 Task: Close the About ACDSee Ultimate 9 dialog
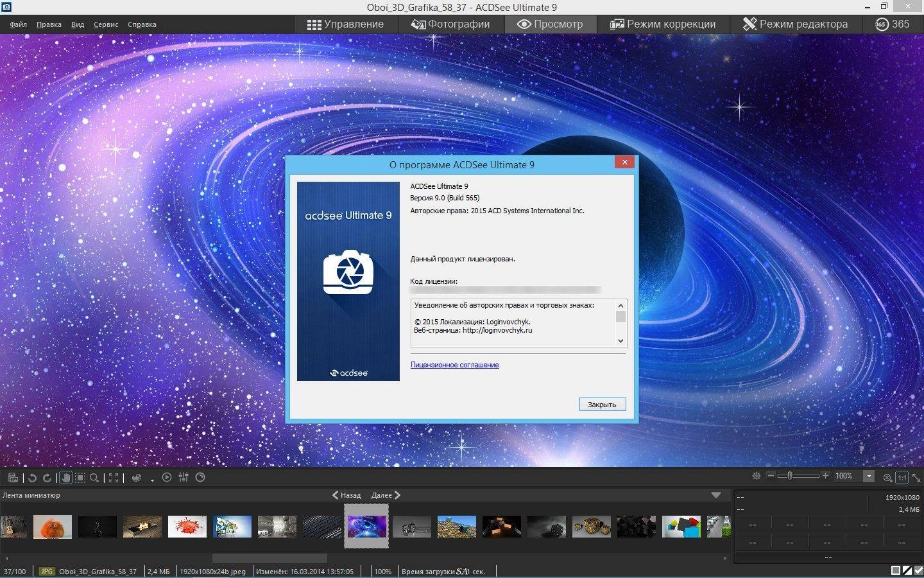pos(624,162)
